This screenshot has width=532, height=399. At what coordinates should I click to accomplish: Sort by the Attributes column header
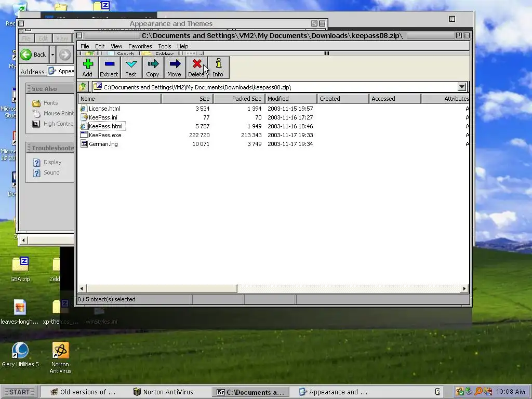[x=445, y=99]
